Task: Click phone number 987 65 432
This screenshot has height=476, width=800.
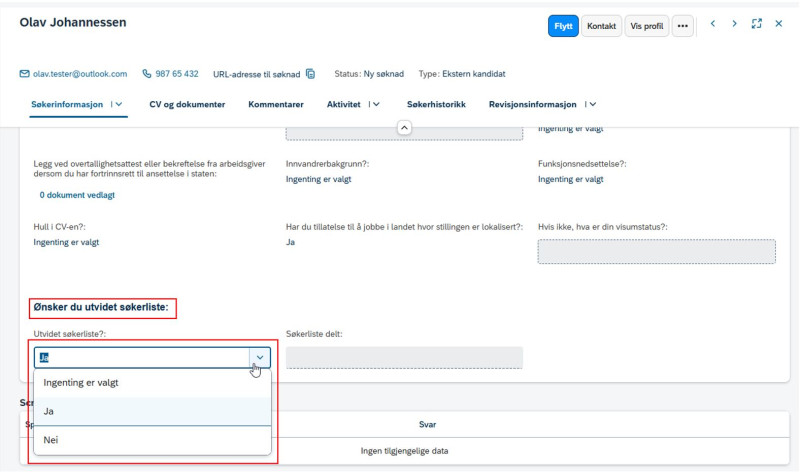Action: coord(177,74)
